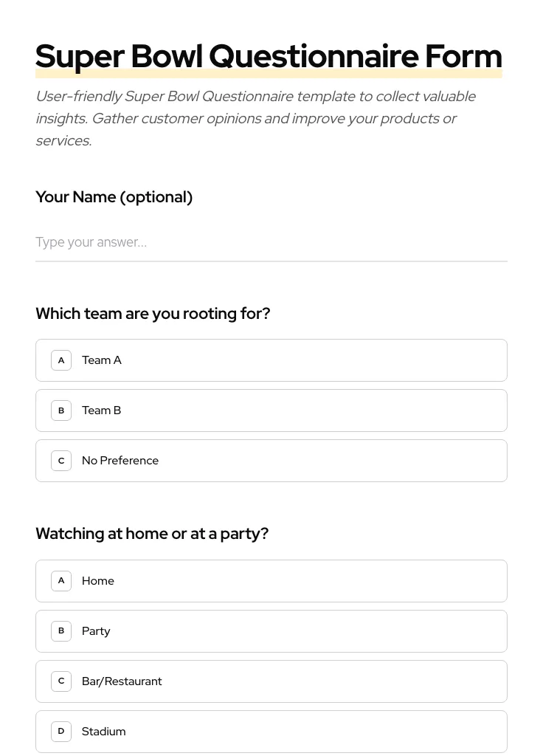Viewport: 543px width, 756px height.
Task: Click the letter C badge for No Preference
Action: 61,461
